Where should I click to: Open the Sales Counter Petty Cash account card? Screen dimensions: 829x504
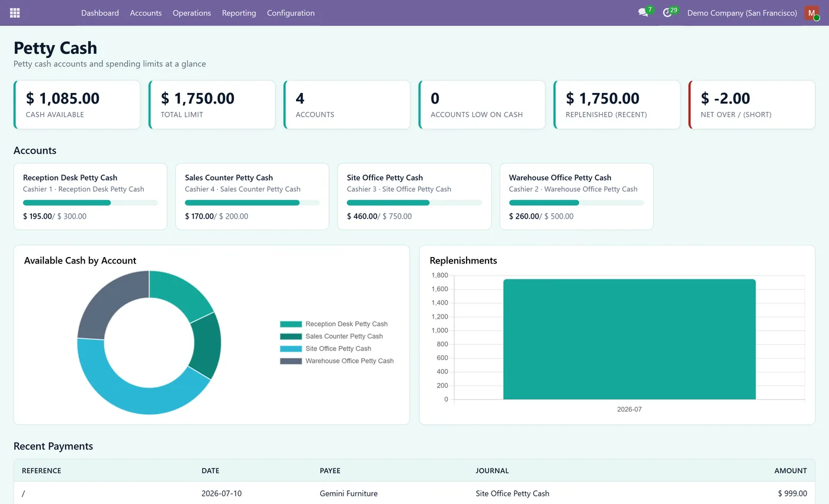(x=252, y=197)
